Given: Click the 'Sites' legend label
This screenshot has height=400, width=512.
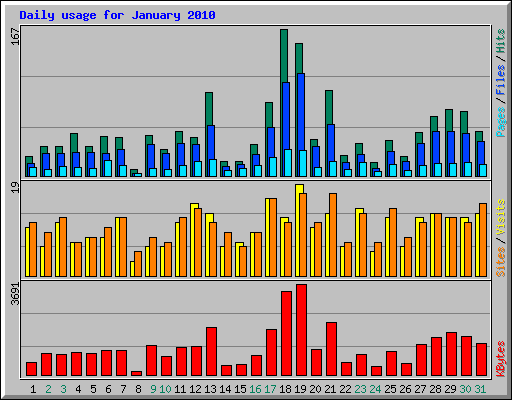Looking at the screenshot, I should click(x=500, y=262).
